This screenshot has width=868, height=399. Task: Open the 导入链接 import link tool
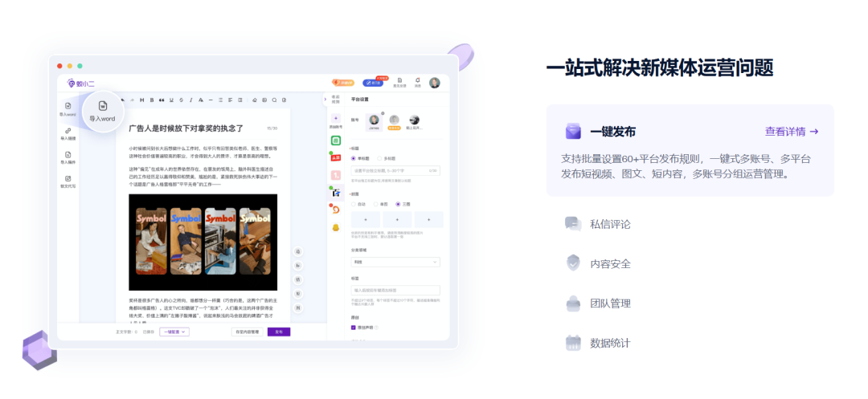pos(68,132)
